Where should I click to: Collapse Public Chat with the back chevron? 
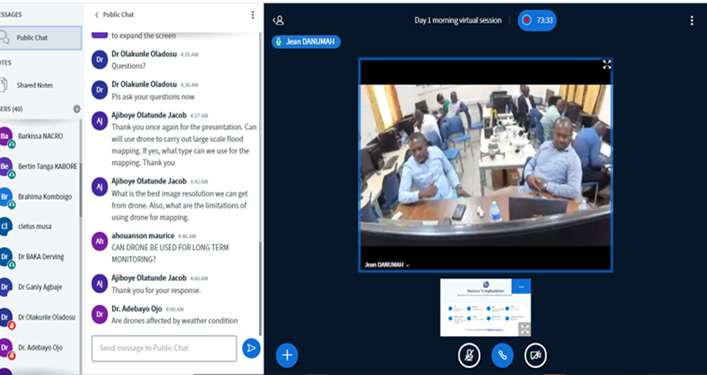pos(96,15)
